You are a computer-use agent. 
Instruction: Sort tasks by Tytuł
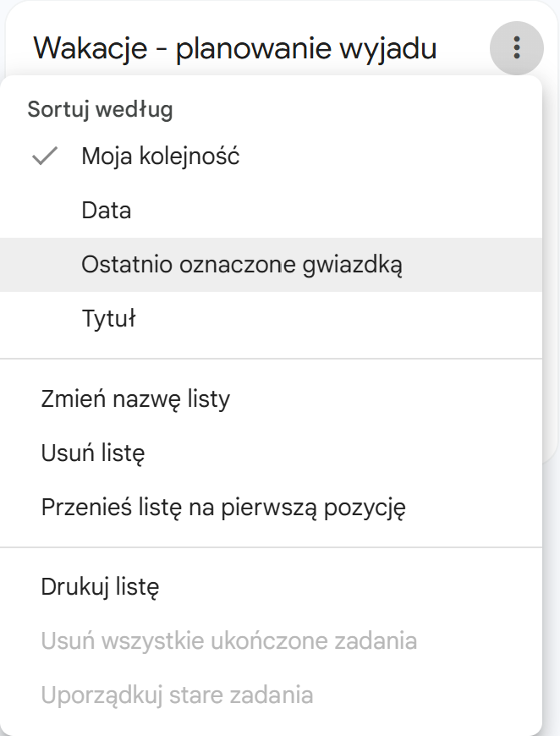[x=109, y=319]
